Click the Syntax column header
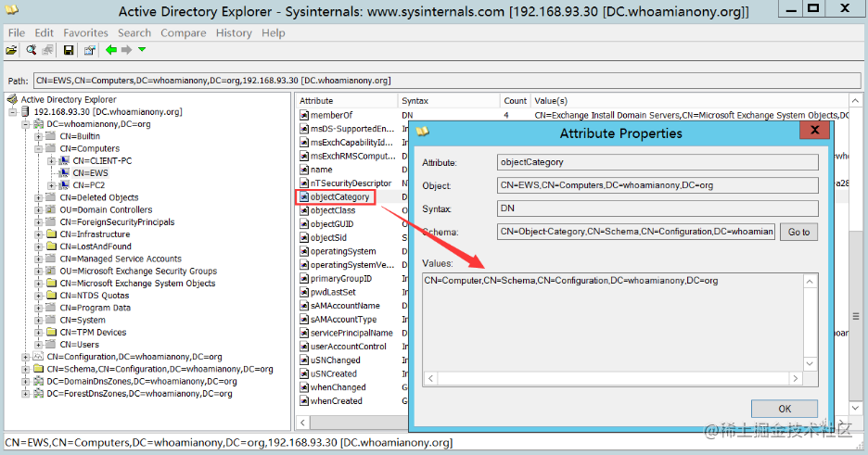Screen dimensions: 868x455 coord(449,101)
